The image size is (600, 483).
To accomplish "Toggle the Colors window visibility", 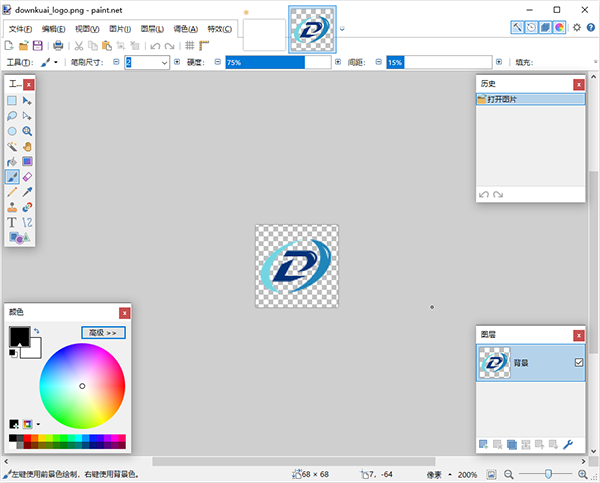I will point(559,28).
